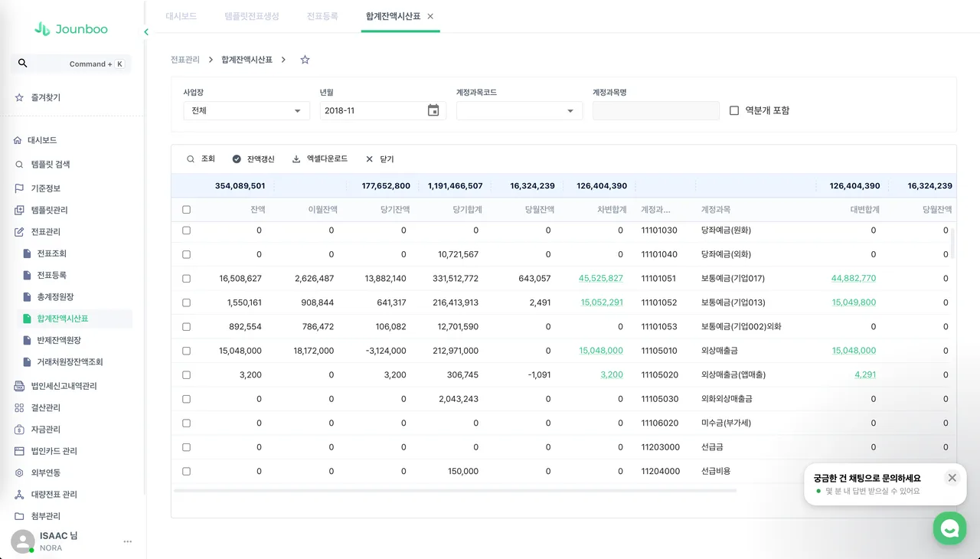The width and height of the screenshot is (980, 559).
Task: Open the green chat support bubble
Action: pyautogui.click(x=950, y=528)
